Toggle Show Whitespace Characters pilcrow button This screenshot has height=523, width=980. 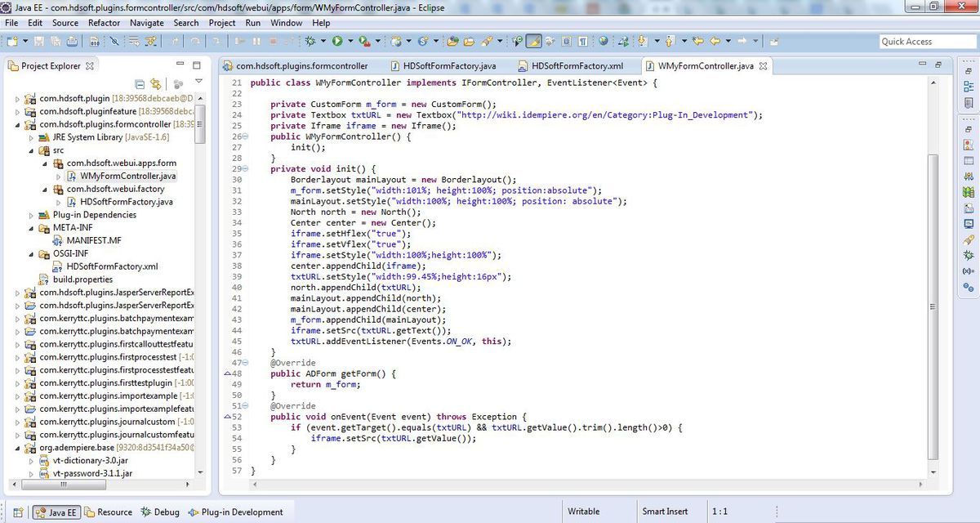583,41
